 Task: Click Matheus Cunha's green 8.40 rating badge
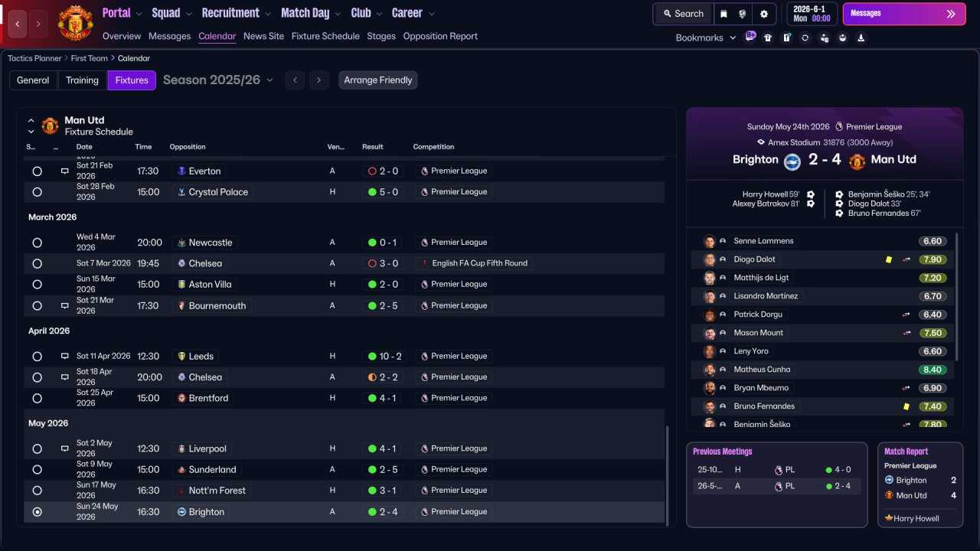click(933, 370)
